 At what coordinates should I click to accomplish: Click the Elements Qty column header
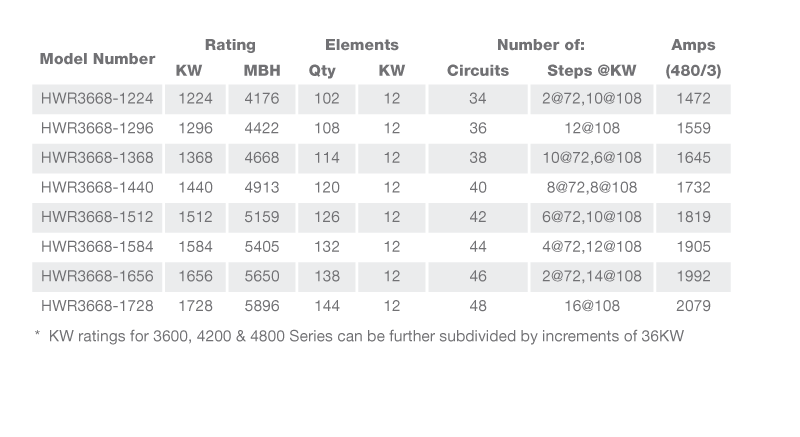pos(322,70)
